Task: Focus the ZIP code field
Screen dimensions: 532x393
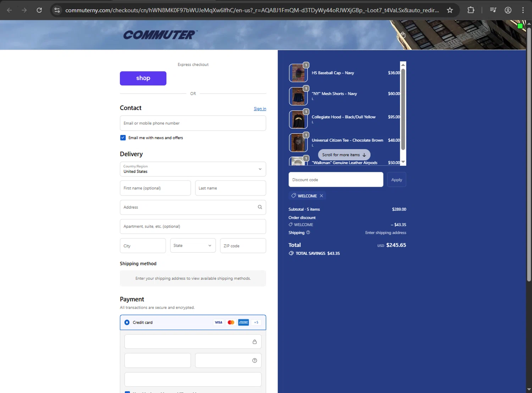Action: click(243, 245)
